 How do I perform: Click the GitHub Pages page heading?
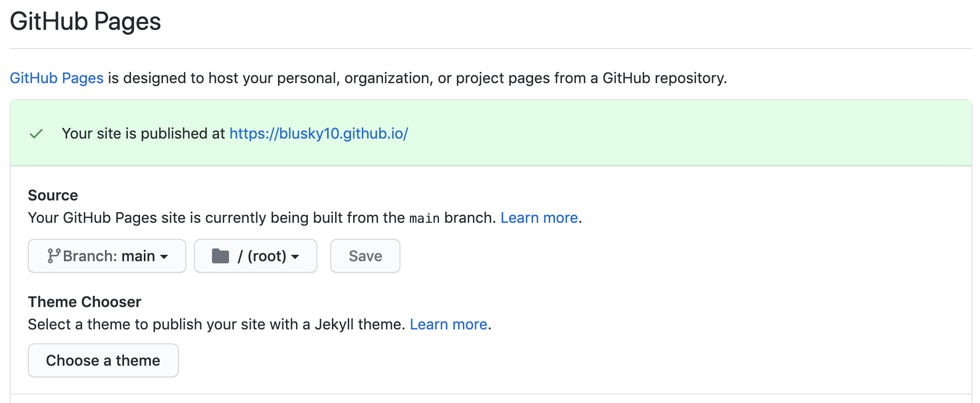(85, 22)
